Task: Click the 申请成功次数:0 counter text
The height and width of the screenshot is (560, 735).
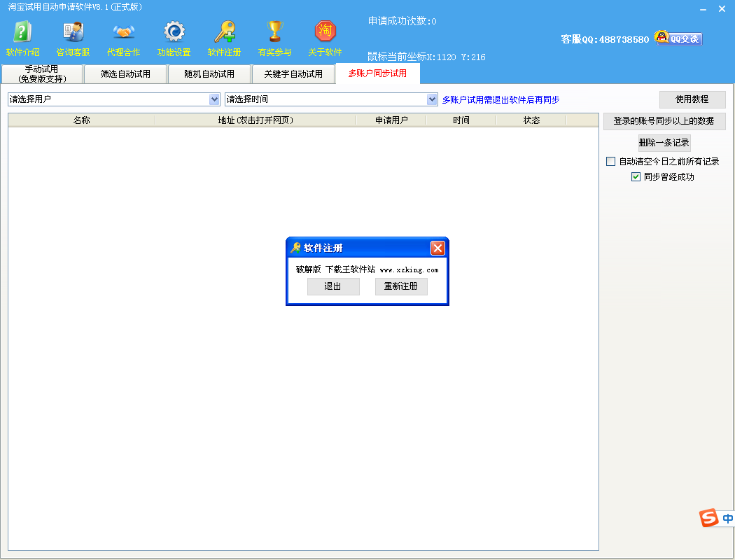Action: [x=402, y=21]
